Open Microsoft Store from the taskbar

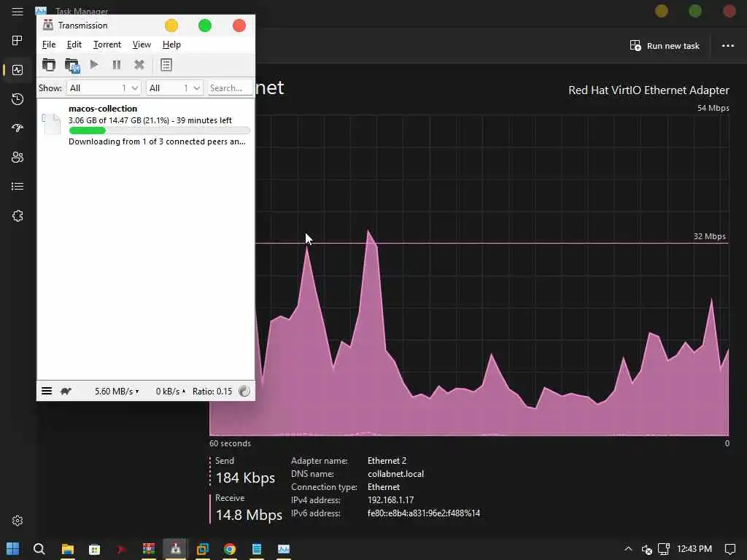click(x=94, y=549)
